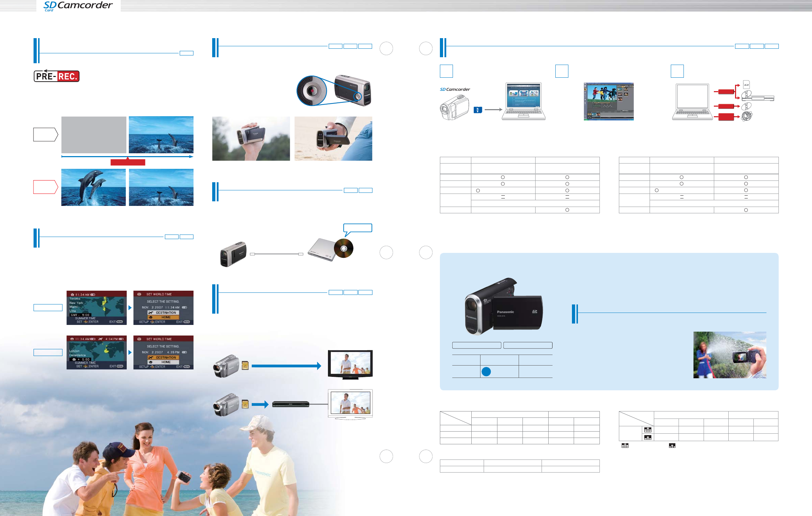The image size is (812, 516).
Task: Select DESTINATION in the bottom Set World Time screen
Action: pos(163,357)
